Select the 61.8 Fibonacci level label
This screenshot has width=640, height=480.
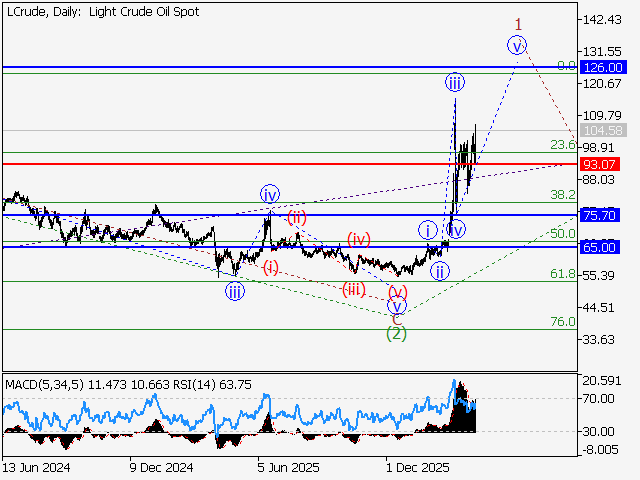tap(563, 274)
